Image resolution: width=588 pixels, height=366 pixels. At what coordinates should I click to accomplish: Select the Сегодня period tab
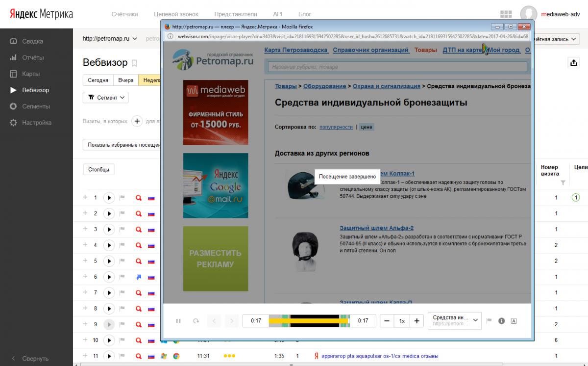click(98, 80)
